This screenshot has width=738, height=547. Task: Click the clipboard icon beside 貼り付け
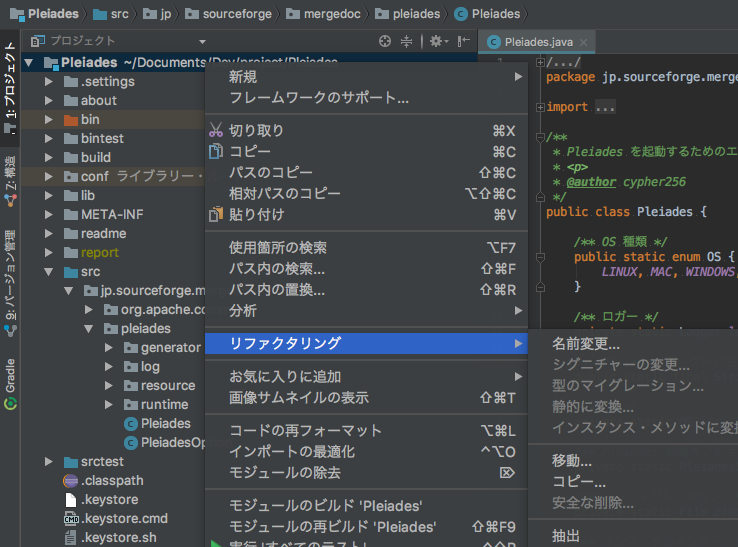pyautogui.click(x=216, y=214)
